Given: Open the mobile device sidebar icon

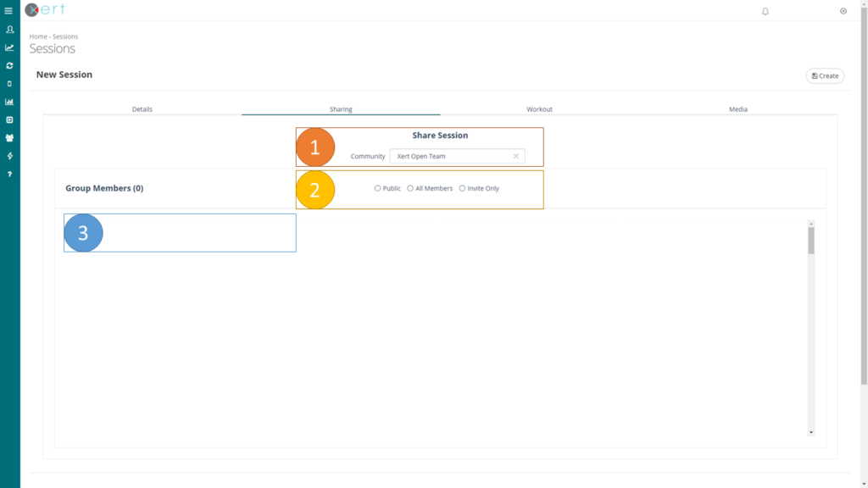Looking at the screenshot, I should 9,84.
